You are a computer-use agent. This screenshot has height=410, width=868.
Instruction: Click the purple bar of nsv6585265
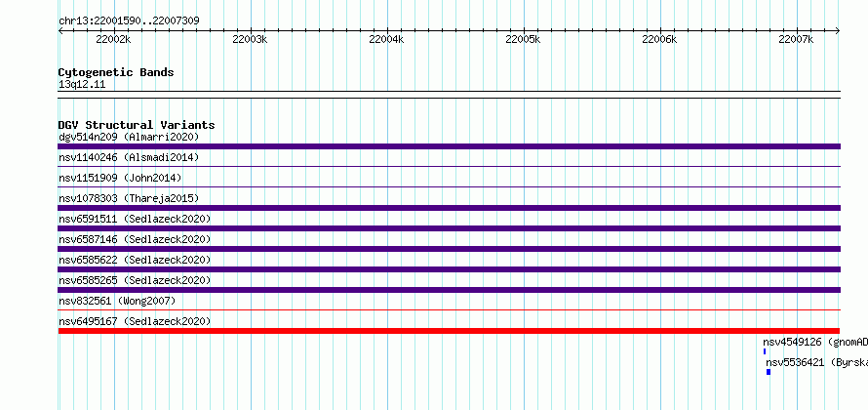point(449,290)
